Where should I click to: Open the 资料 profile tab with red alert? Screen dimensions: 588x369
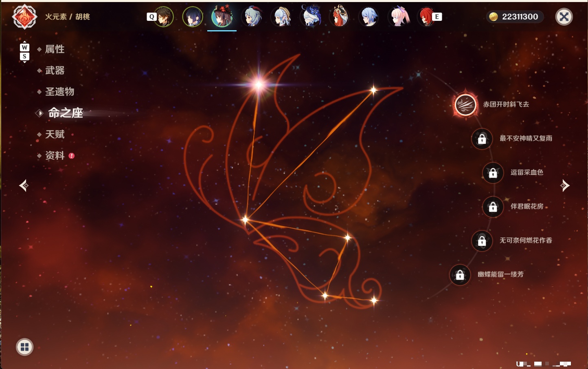(55, 155)
